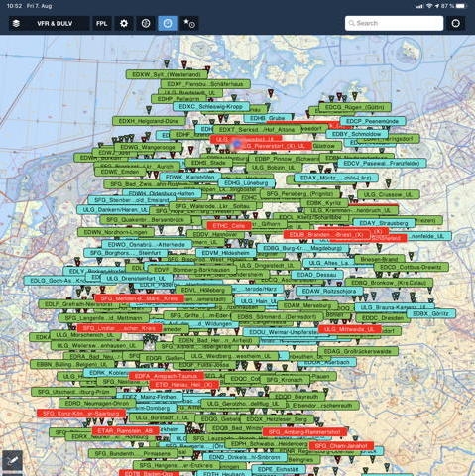
Task: Select the EDHG Lüneburg label
Action: [x=246, y=182]
